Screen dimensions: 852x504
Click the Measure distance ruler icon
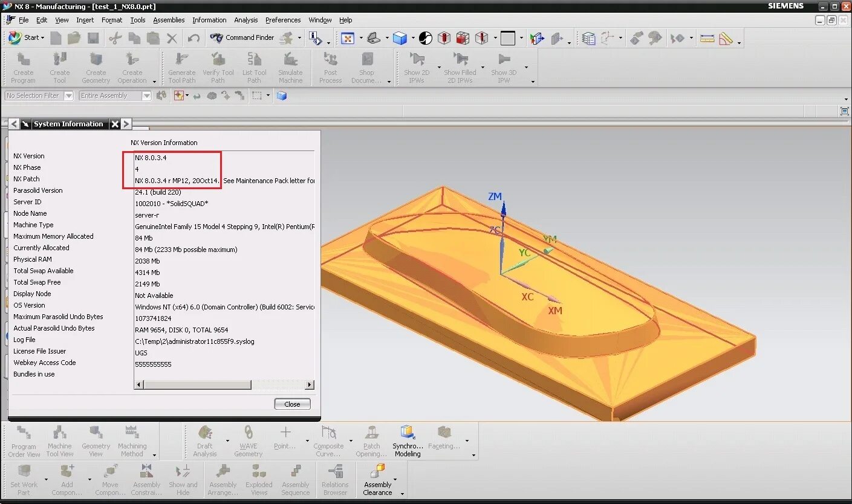(x=707, y=38)
